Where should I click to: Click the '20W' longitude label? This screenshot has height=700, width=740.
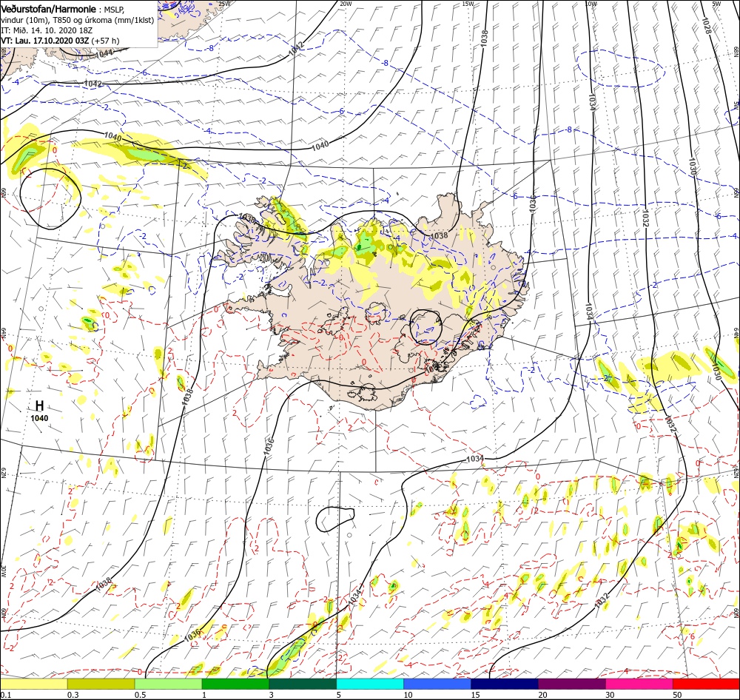point(346,4)
